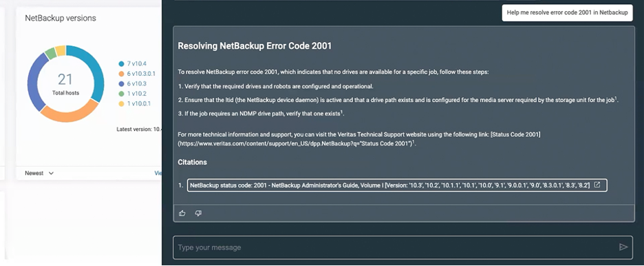
Task: Click the '7 v10.4' legend label
Action: (136, 63)
